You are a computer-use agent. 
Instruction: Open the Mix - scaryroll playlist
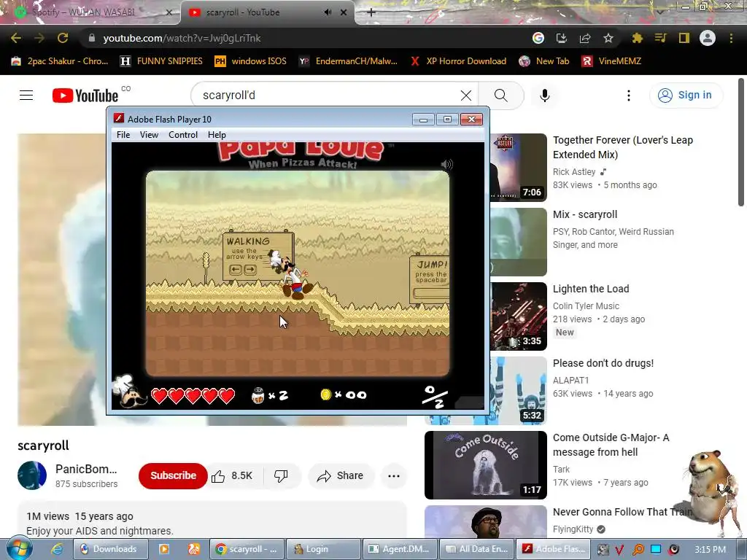point(584,214)
